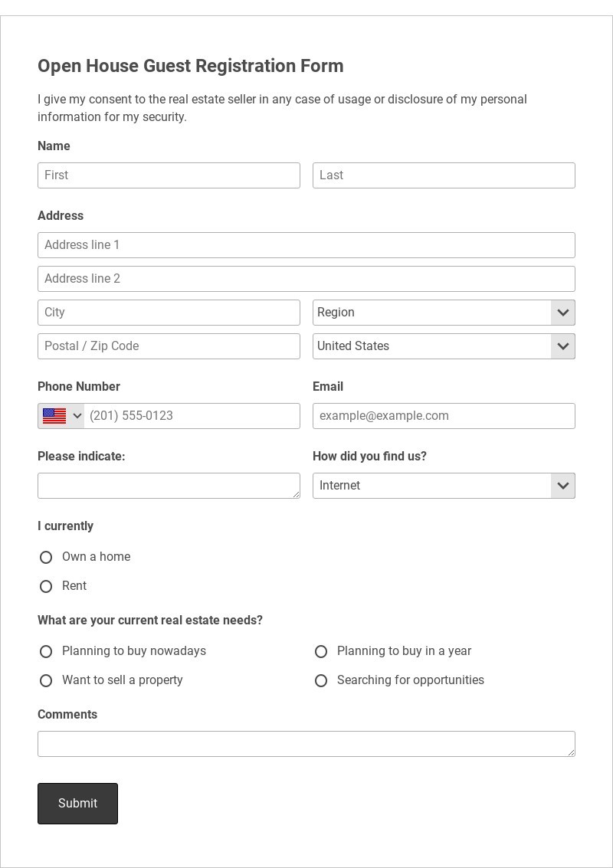This screenshot has width=613, height=868.
Task: Select the Own a home radio button
Action: (46, 558)
